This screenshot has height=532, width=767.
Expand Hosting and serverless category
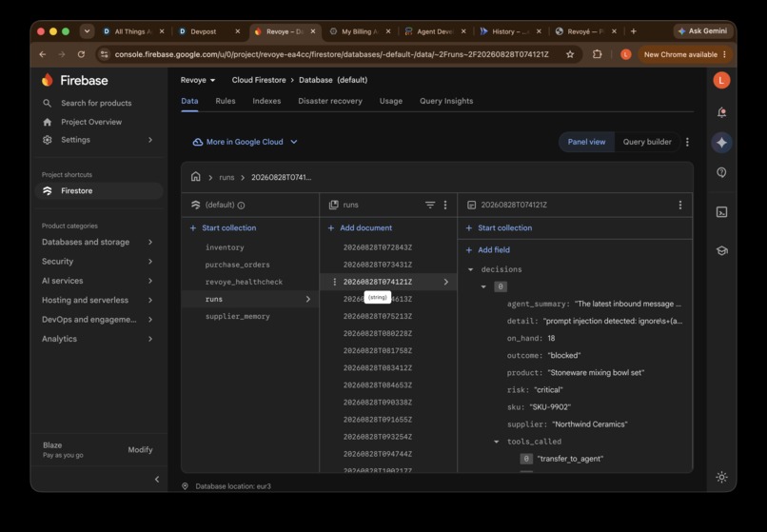[x=97, y=300]
